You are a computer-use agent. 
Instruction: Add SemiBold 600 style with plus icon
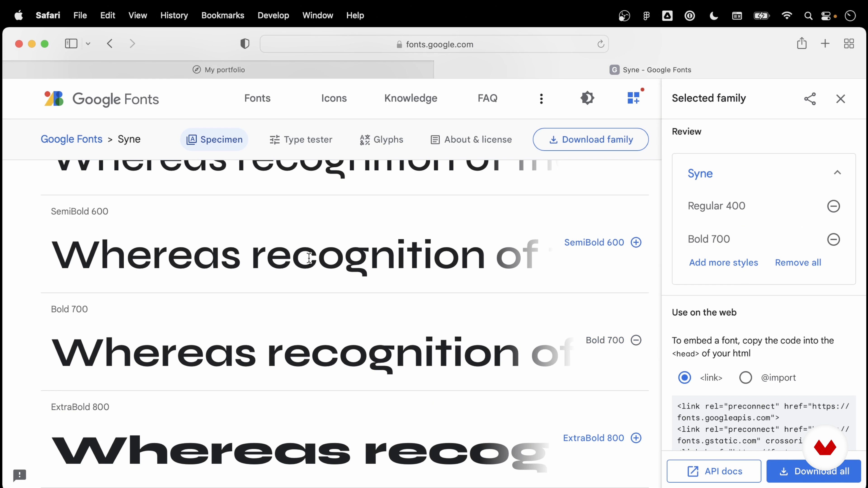636,242
